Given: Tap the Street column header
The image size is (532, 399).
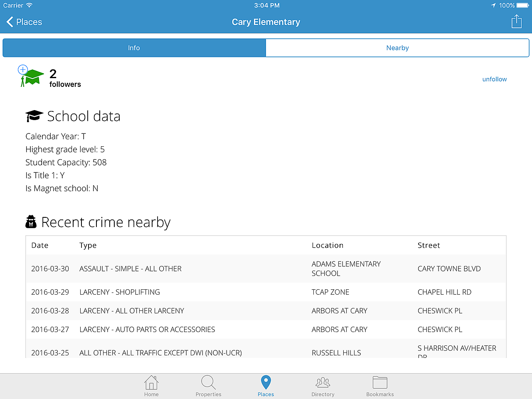Looking at the screenshot, I should click(429, 245).
